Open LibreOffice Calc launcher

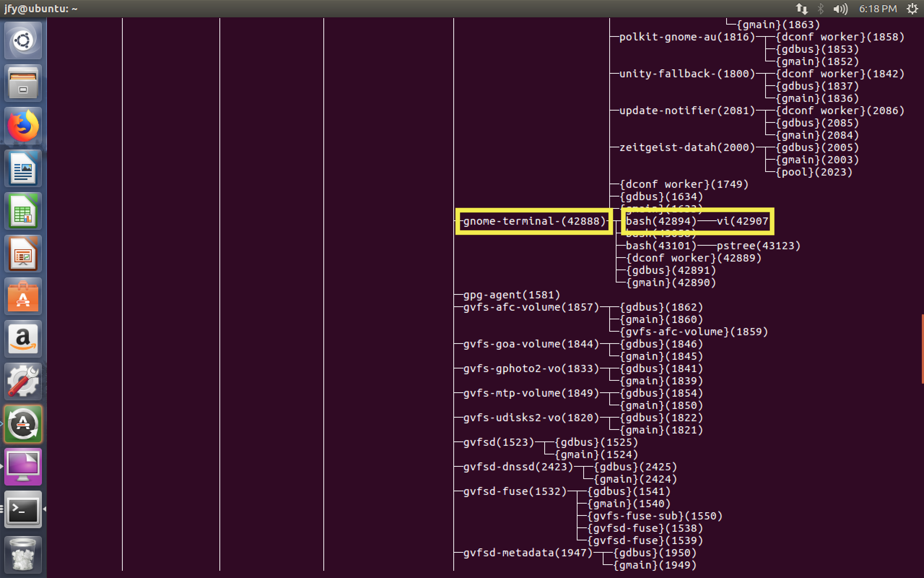pos(23,211)
